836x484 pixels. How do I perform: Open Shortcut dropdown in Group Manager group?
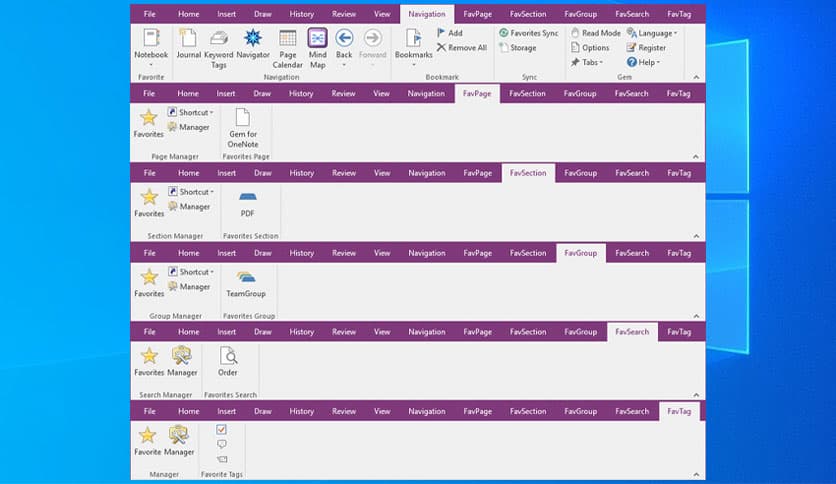191,272
